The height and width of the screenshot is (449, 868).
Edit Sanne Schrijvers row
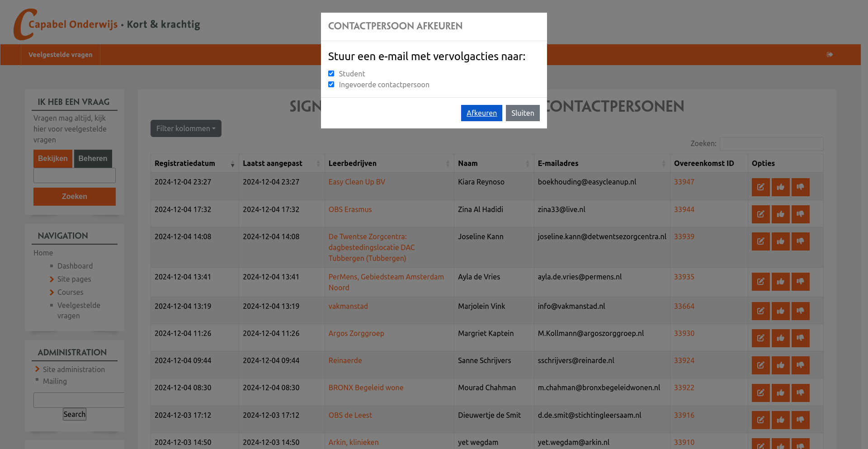click(760, 365)
